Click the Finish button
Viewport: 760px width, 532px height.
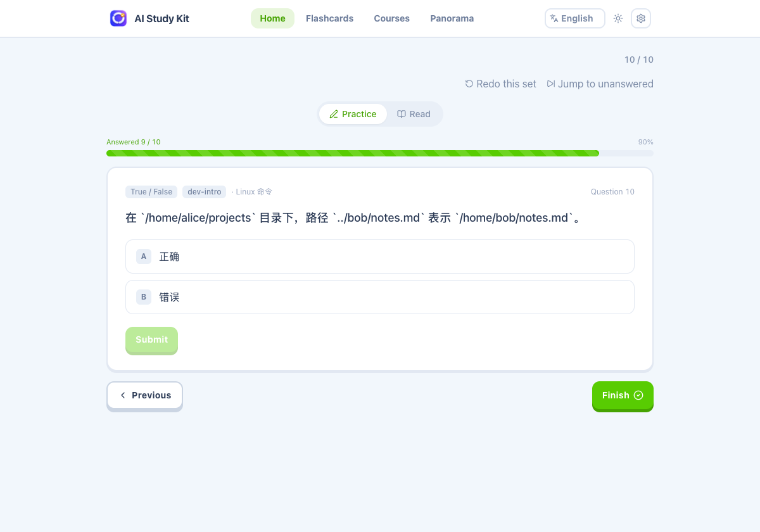click(x=623, y=396)
